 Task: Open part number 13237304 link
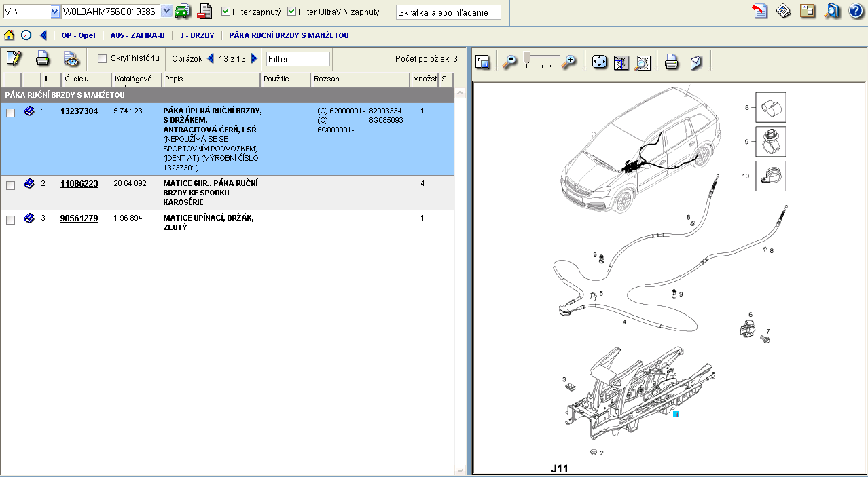tap(79, 111)
